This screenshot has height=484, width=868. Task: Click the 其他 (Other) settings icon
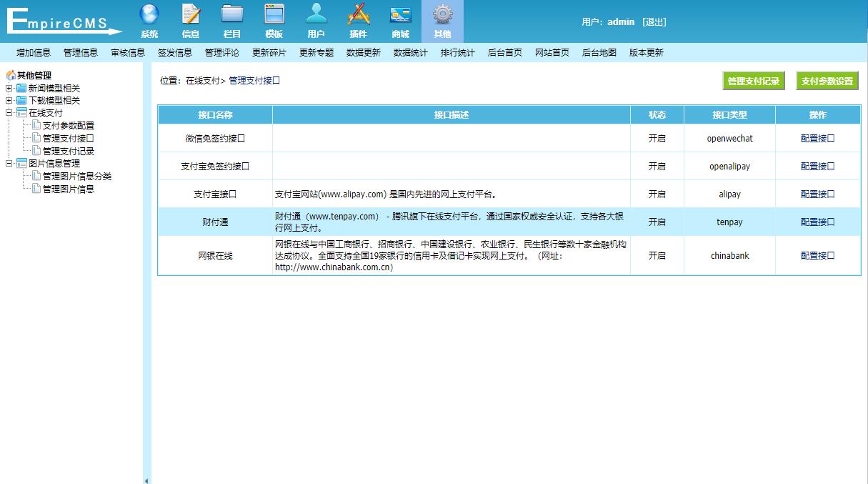pyautogui.click(x=443, y=20)
